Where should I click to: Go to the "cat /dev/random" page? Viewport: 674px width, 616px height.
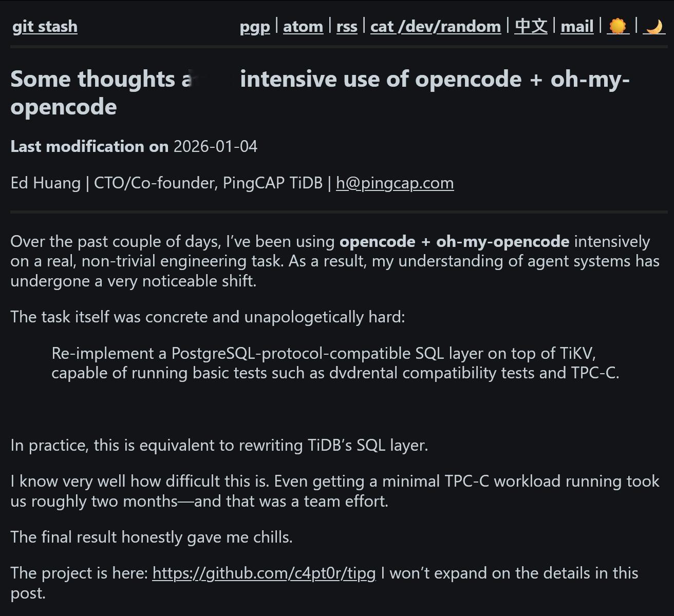tap(435, 26)
